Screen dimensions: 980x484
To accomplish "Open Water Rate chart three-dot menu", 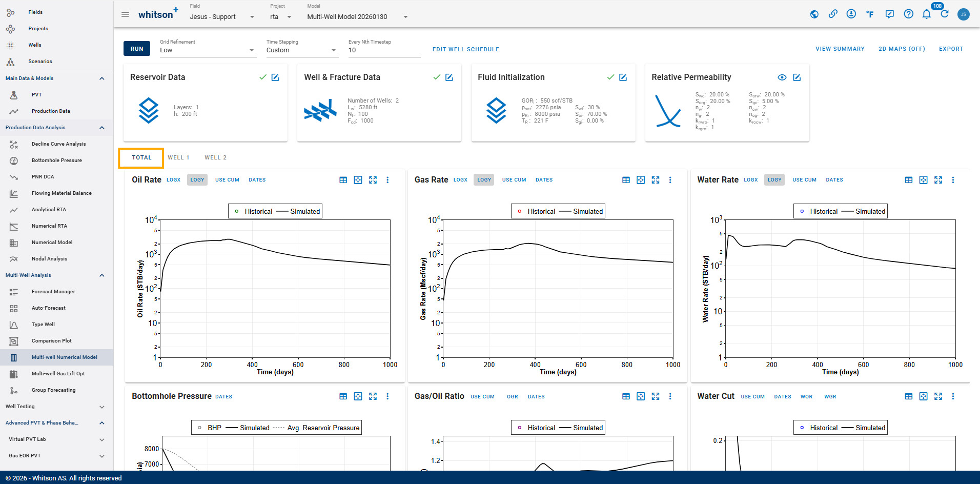I will 953,180.
